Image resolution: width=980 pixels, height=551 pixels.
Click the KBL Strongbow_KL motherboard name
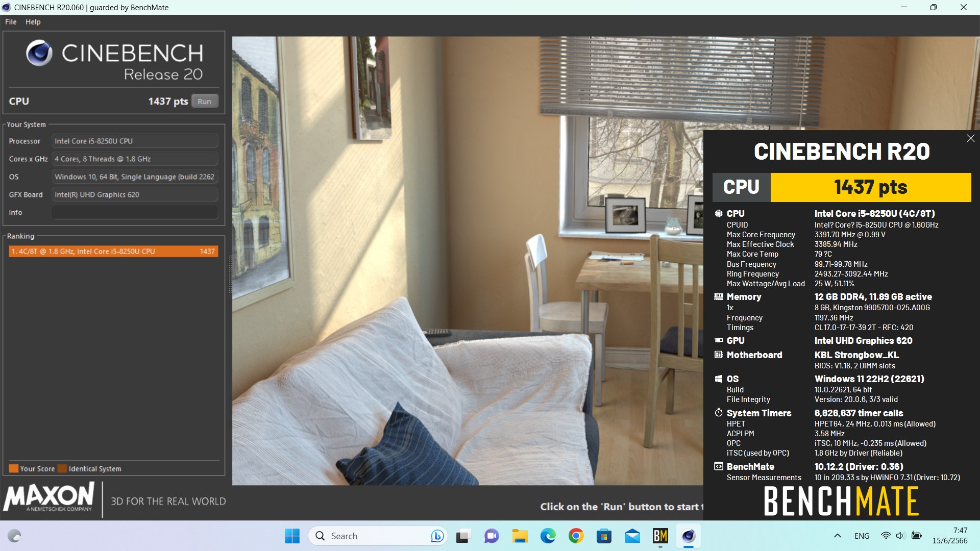pyautogui.click(x=856, y=355)
